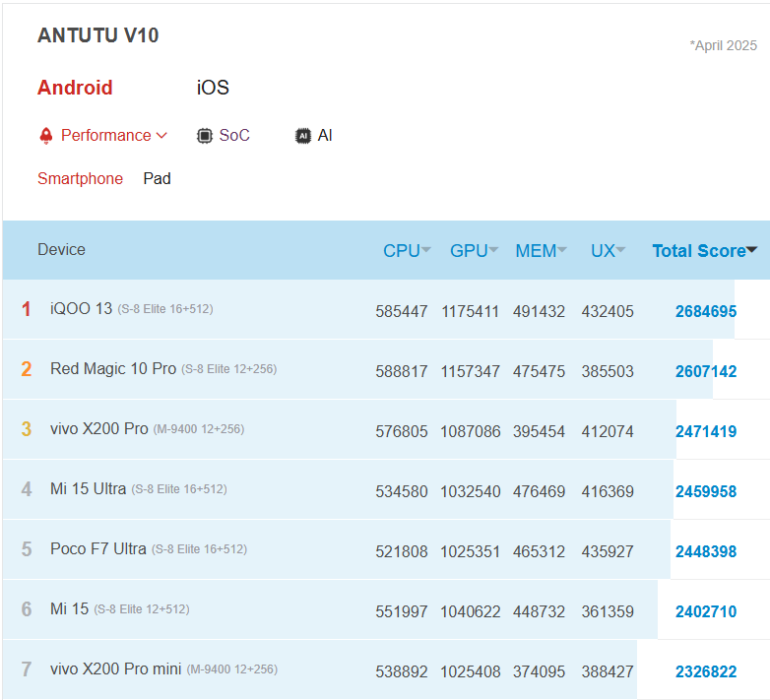Click the M-9400 12+256 spec of vivo X200 Pro
Screen dimensions: 770x700
pyautogui.click(x=198, y=429)
